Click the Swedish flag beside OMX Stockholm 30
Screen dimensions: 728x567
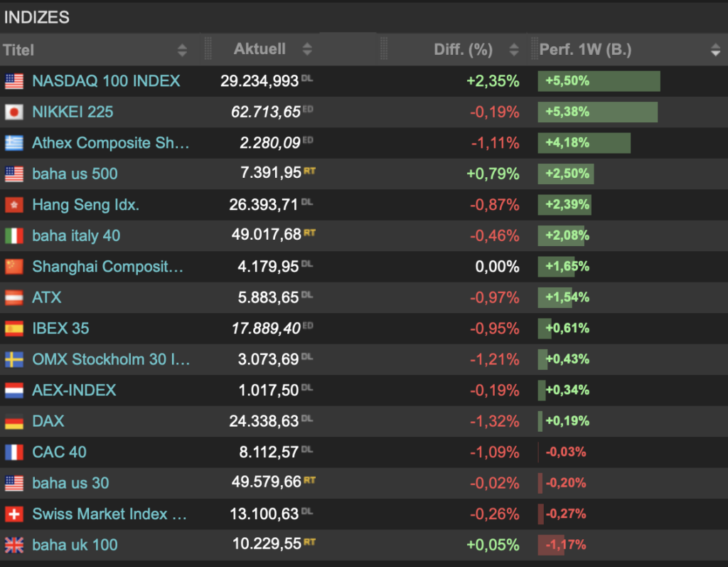click(x=14, y=360)
